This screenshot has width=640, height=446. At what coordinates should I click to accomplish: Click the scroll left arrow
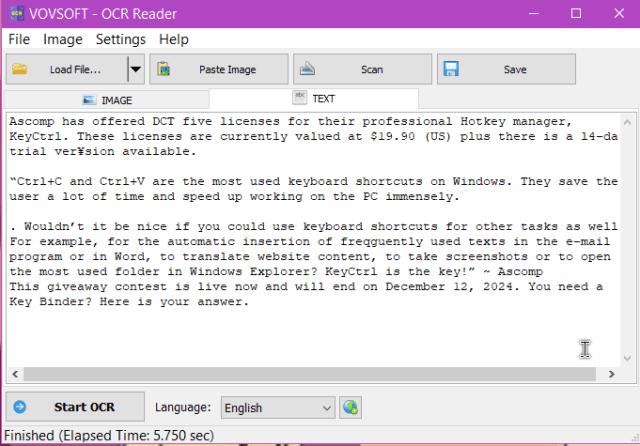(15, 374)
